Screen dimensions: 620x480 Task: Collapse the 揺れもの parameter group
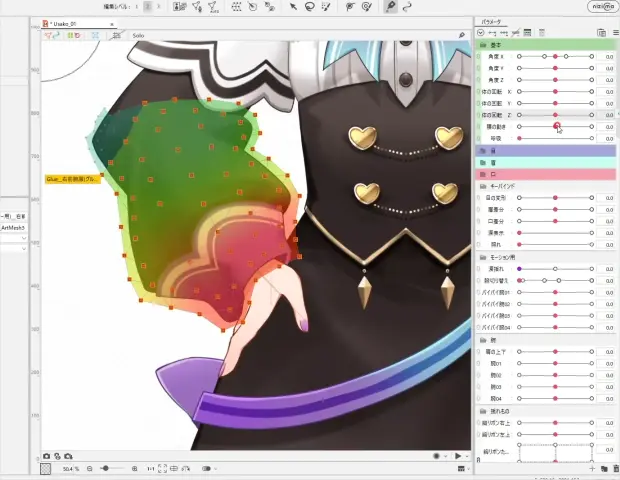pyautogui.click(x=483, y=411)
